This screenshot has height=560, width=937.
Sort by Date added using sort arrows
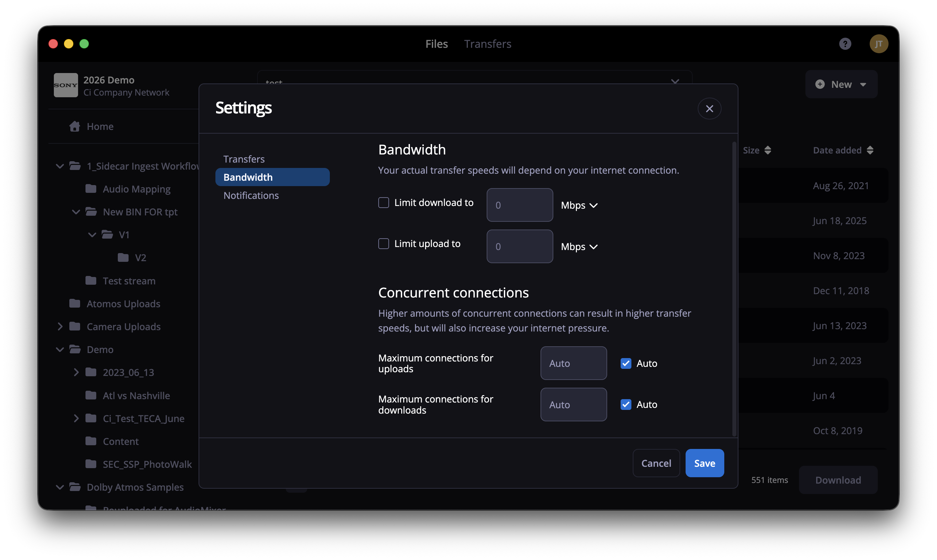coord(870,150)
